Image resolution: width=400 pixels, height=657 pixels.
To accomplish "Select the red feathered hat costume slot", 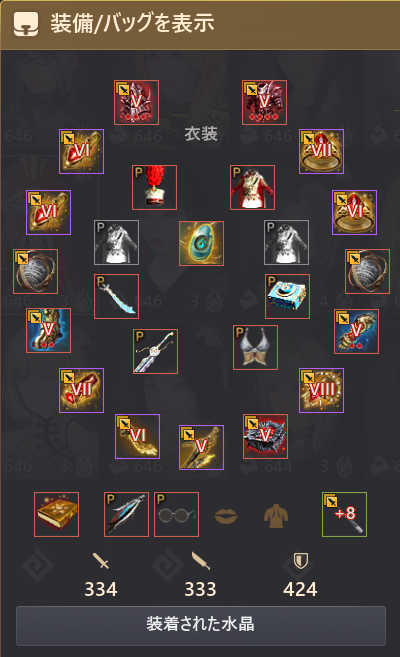I will point(155,187).
